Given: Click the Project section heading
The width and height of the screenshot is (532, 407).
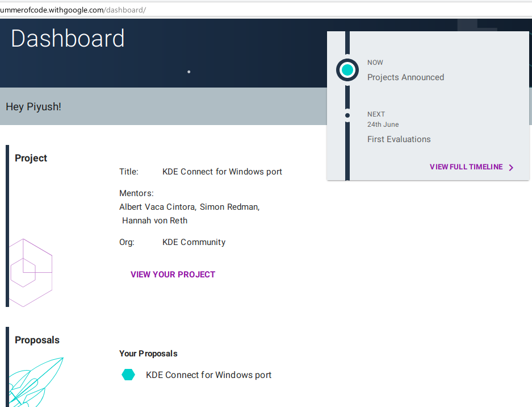Looking at the screenshot, I should (x=31, y=158).
